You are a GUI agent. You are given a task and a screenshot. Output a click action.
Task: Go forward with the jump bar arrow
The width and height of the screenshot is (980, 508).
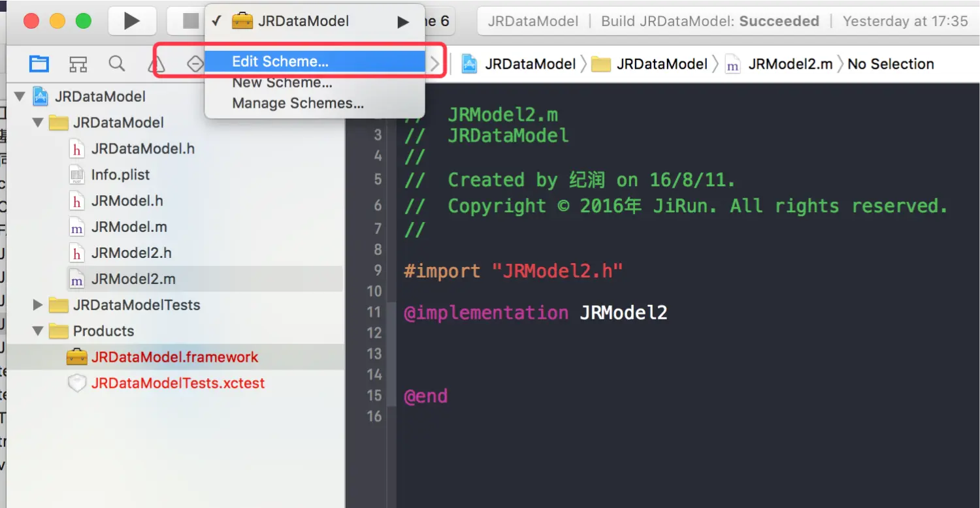point(435,64)
